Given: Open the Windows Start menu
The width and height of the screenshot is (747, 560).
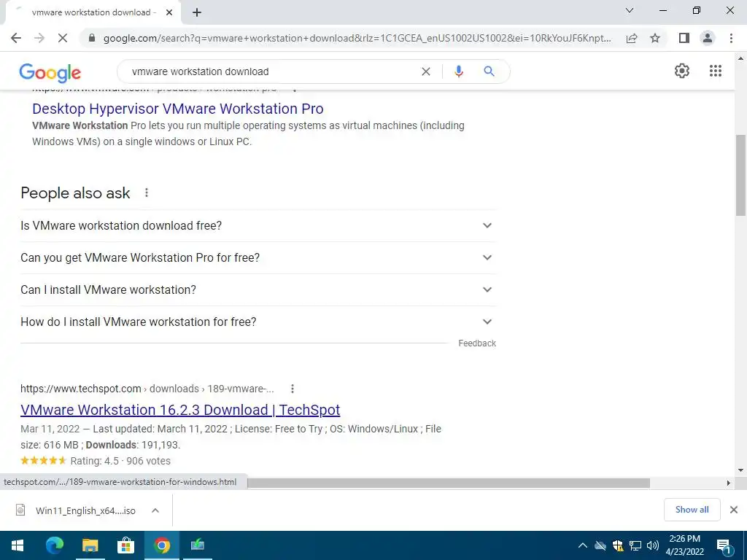Looking at the screenshot, I should tap(18, 545).
